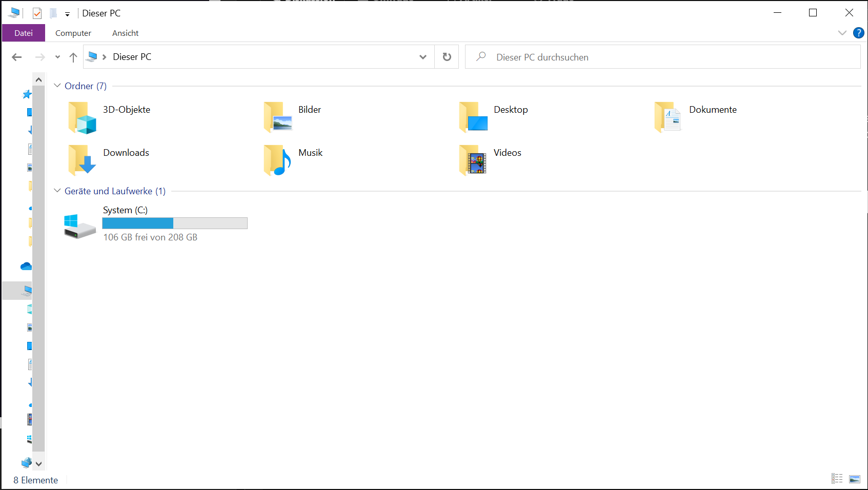Click the 8 Elemente status text
Viewport: 868px width, 490px height.
(36, 480)
